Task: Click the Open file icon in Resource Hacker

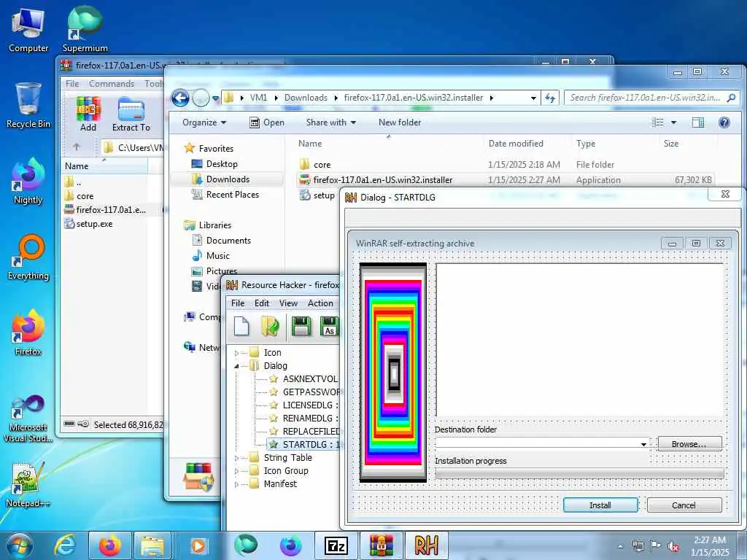Action: [270, 327]
